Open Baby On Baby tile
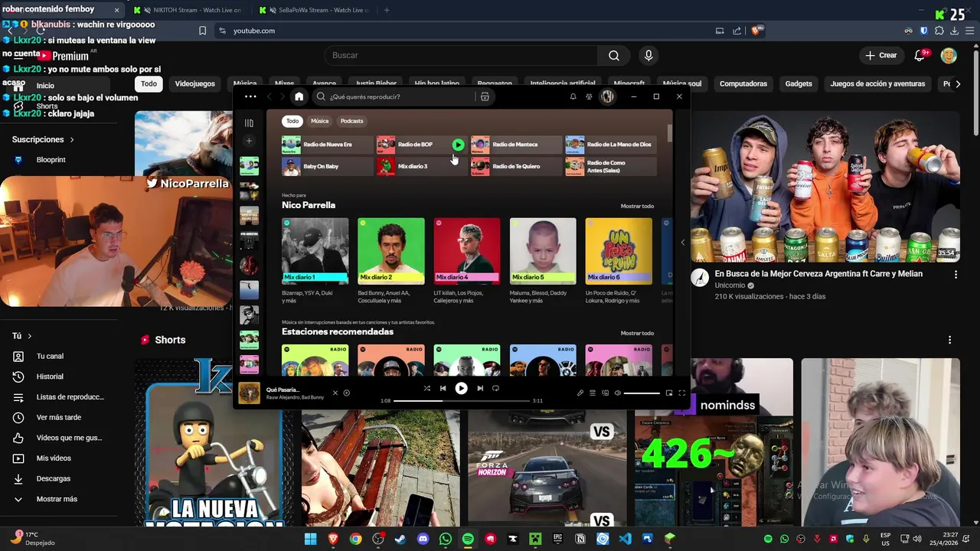 (x=327, y=166)
